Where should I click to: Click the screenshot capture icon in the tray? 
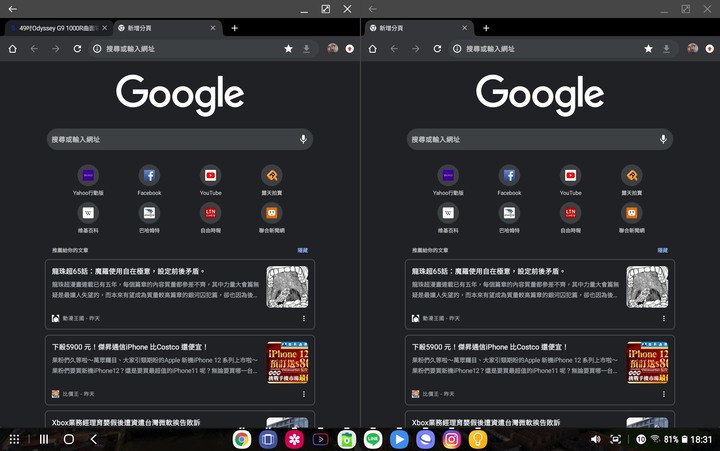(x=616, y=440)
